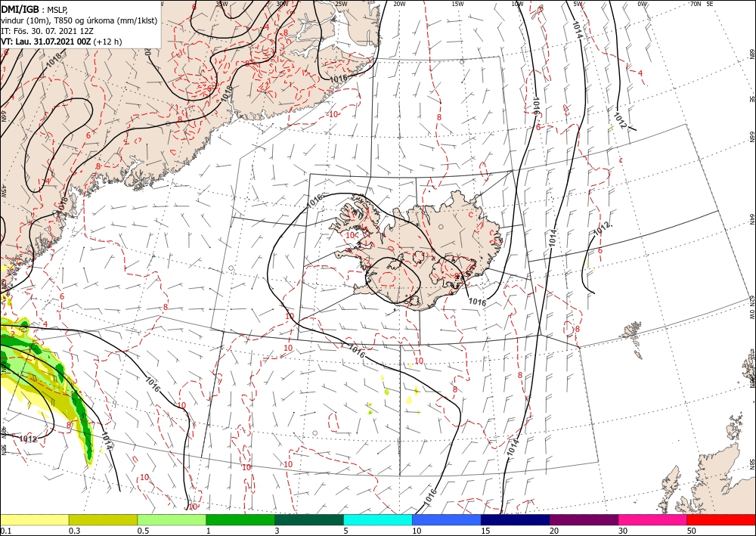Click the "20W" longitude label at top

point(399,4)
